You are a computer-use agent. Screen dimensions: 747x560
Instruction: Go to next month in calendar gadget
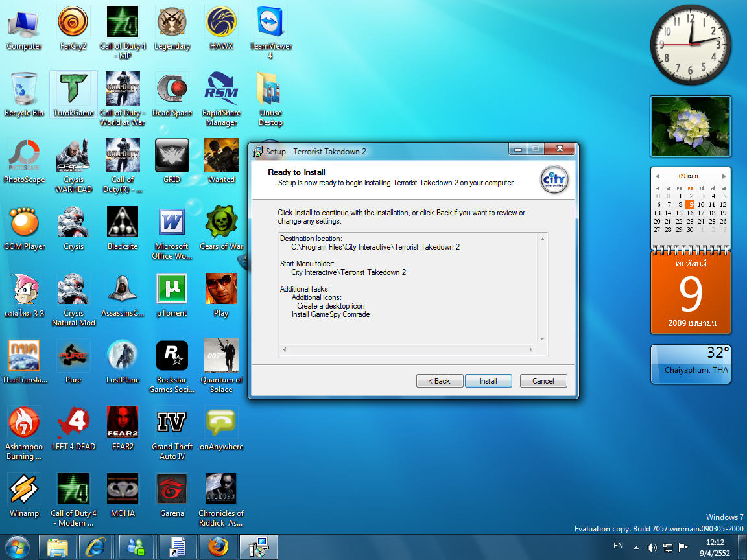724,176
